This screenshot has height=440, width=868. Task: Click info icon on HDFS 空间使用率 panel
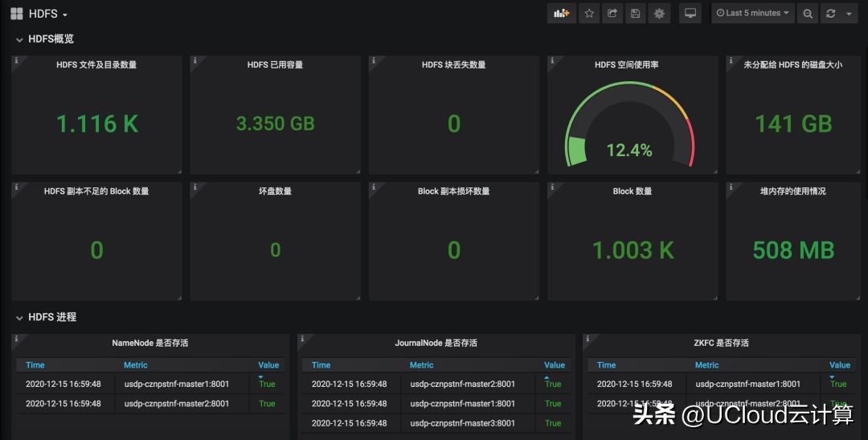pos(552,60)
